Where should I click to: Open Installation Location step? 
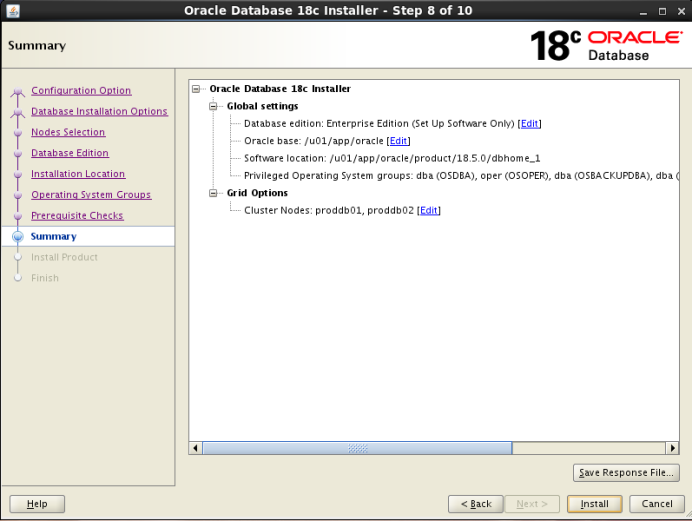click(78, 174)
